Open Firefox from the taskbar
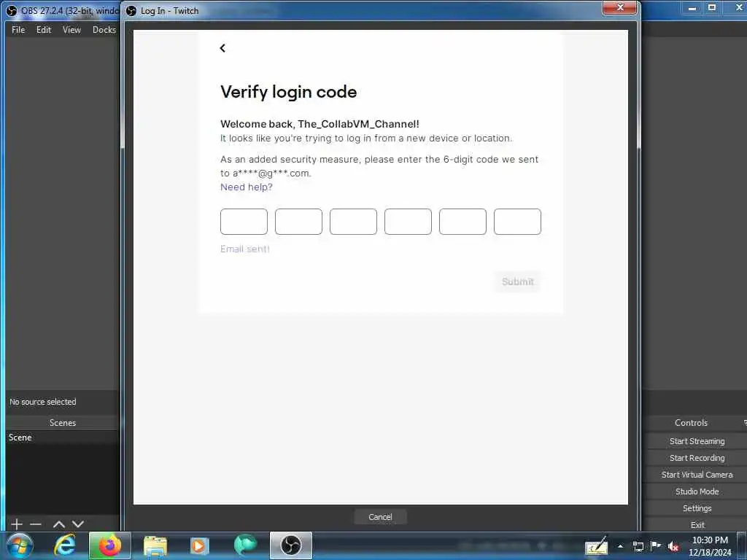The width and height of the screenshot is (747, 560). (x=110, y=545)
